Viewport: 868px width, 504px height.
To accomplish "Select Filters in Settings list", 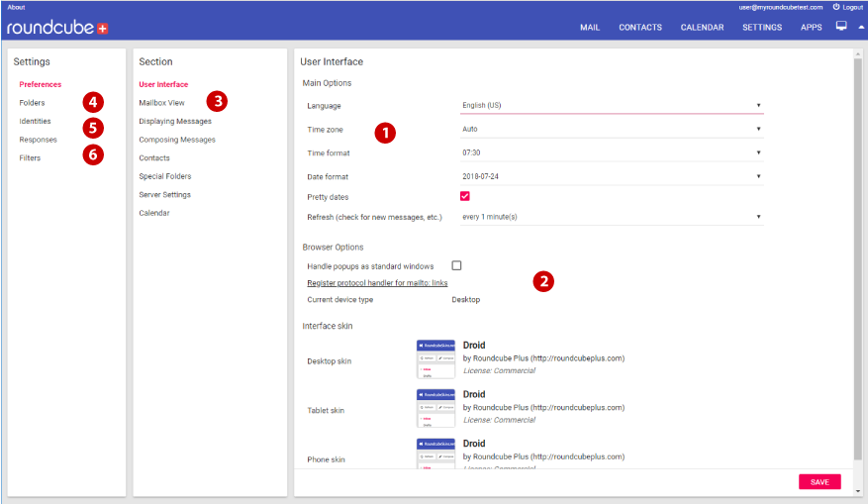I will 30,157.
